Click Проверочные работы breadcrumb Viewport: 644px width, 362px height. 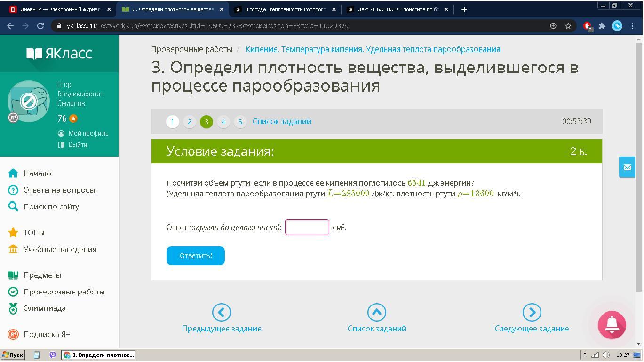[191, 49]
